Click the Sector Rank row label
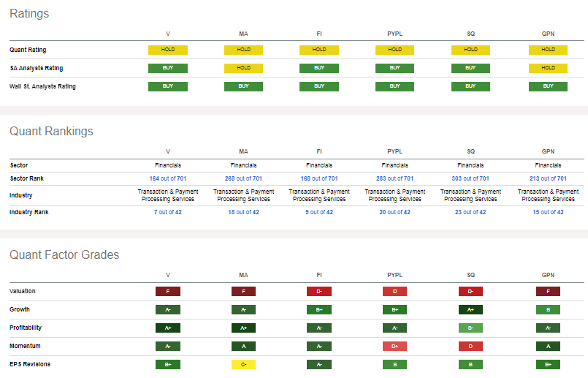Viewport: 588px width, 378px height. coord(26,178)
